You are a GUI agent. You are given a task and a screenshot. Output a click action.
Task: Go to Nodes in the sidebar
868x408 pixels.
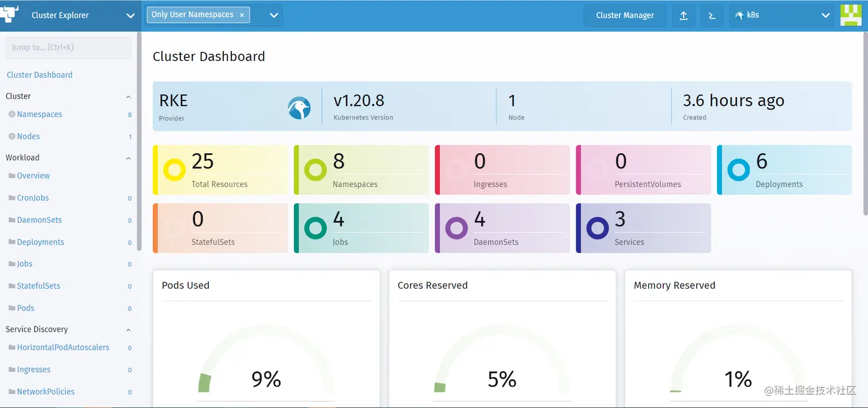click(29, 136)
